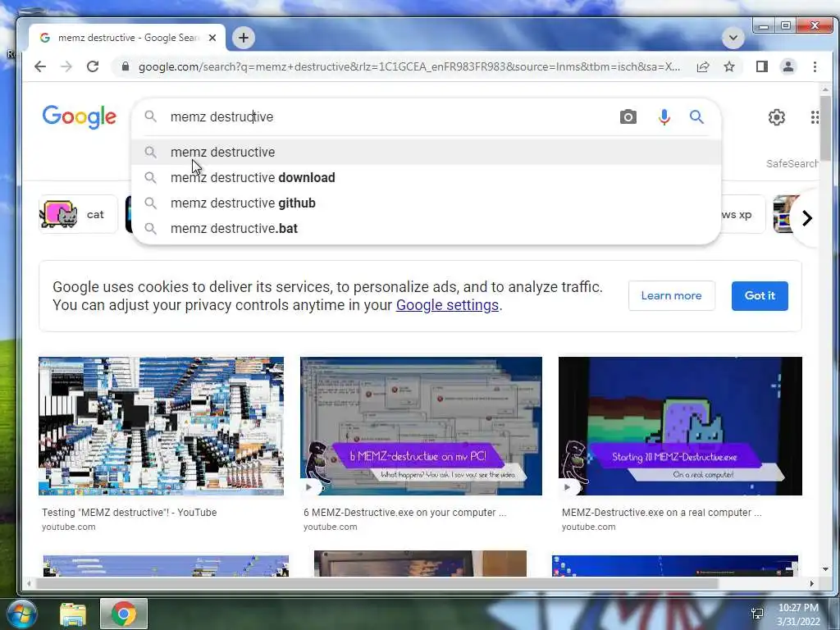840x630 pixels.
Task: Open Google quick settings gear
Action: click(776, 116)
